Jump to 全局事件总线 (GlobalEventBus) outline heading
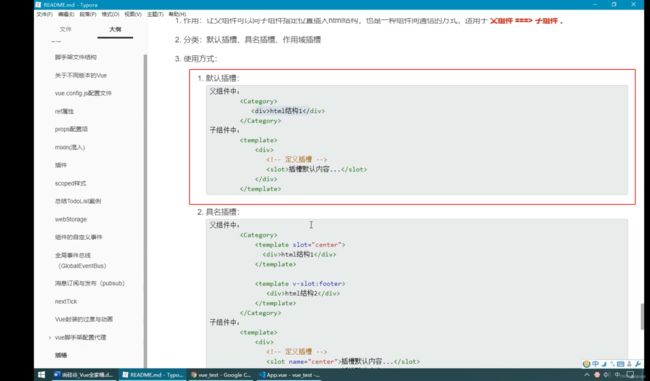The image size is (650, 381). click(x=81, y=260)
